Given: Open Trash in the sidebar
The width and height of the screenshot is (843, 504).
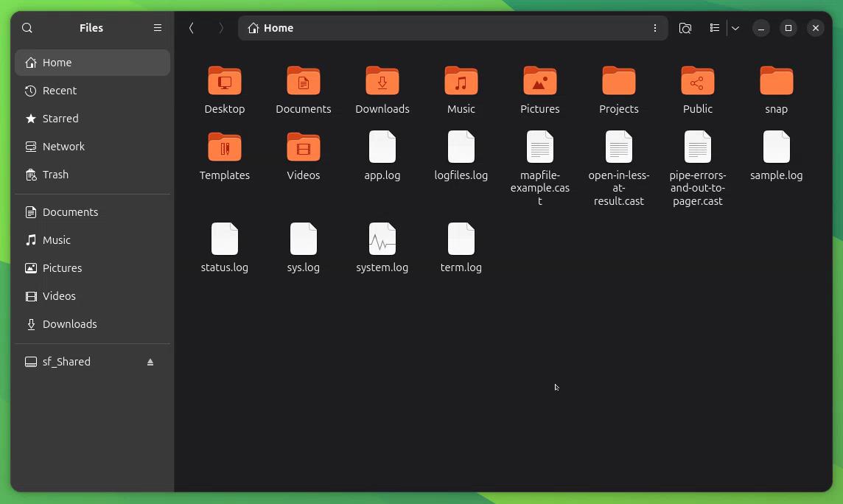Looking at the screenshot, I should 92,174.
